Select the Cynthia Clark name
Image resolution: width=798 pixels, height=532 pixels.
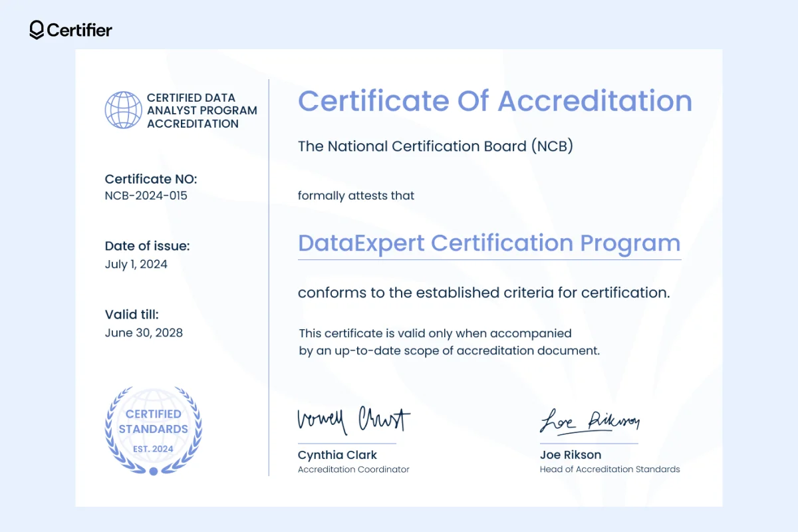point(337,455)
